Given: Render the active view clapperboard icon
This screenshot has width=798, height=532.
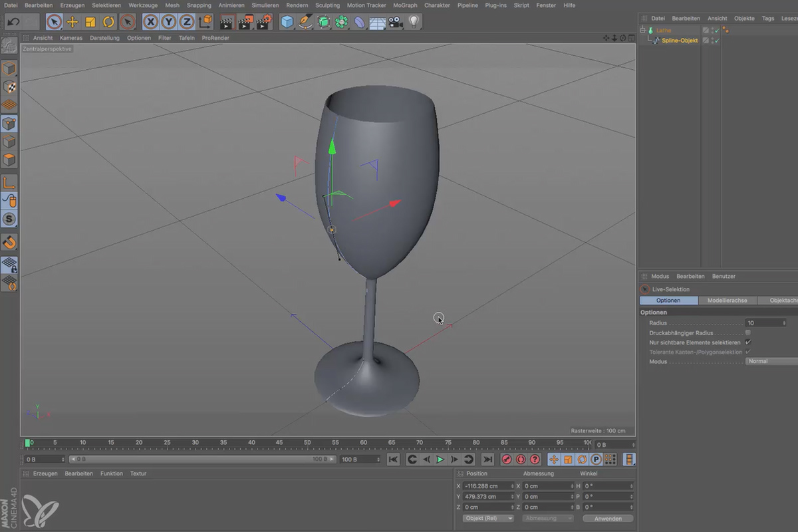Looking at the screenshot, I should (227, 22).
